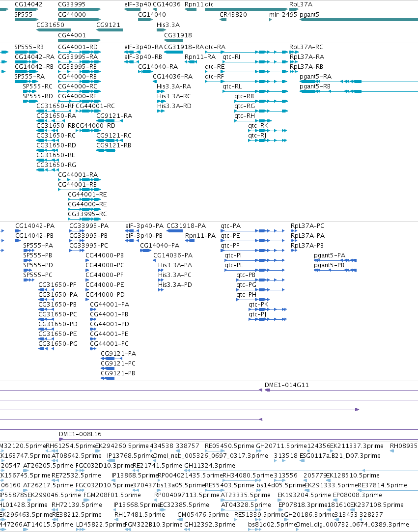Select the CG14040-RA transcript label
The height and width of the screenshot is (532, 418).
point(158,67)
